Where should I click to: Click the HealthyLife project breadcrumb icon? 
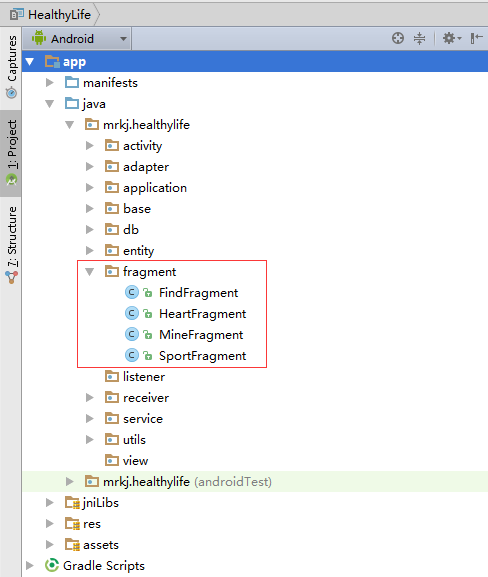click(17, 15)
